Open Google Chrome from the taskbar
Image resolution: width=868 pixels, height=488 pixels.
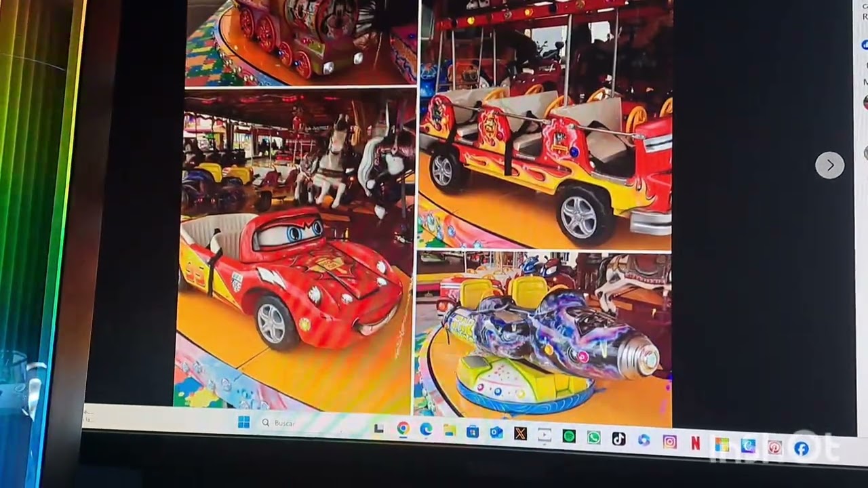(x=403, y=428)
